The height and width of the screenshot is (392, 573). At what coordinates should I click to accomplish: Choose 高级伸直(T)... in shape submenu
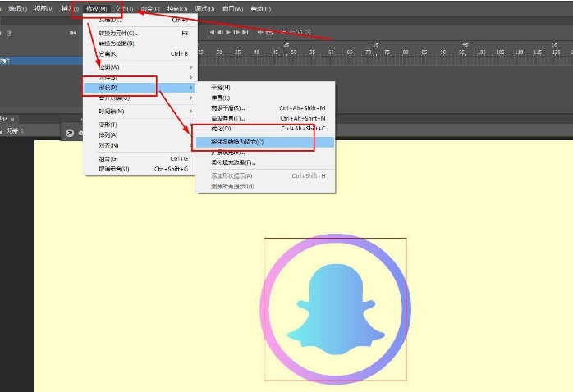[x=265, y=118]
